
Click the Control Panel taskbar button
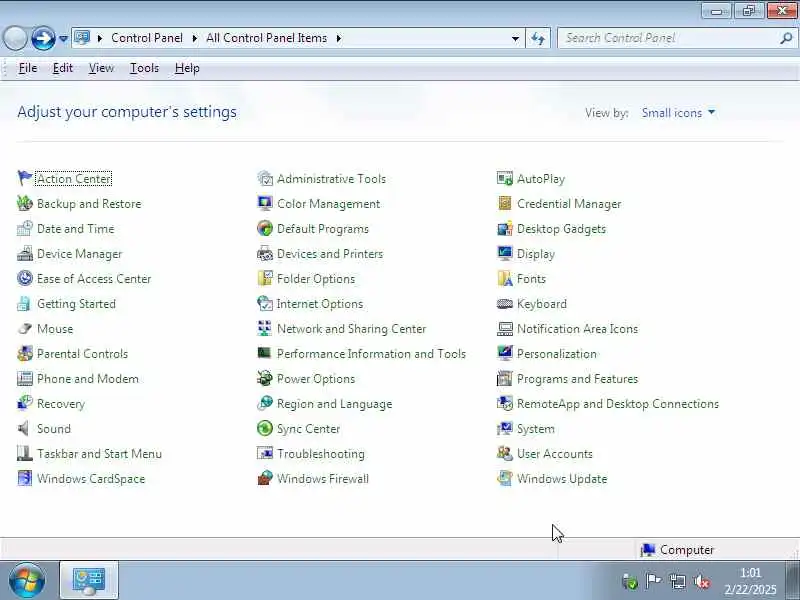[89, 580]
